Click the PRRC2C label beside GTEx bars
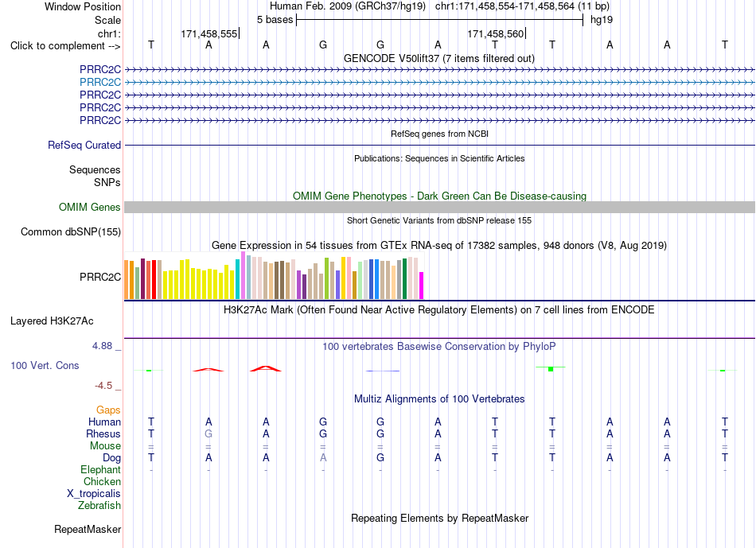Viewport: 756px width, 548px height. (100, 277)
